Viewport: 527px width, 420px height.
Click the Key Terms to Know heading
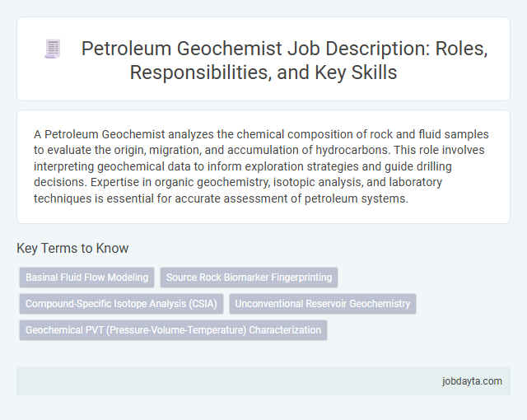click(x=72, y=249)
